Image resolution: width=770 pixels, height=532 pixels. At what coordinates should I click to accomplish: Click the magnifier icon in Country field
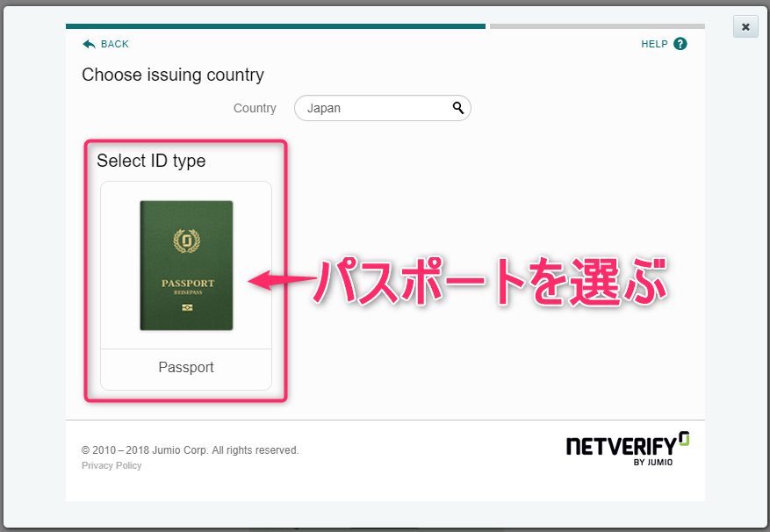tap(457, 108)
